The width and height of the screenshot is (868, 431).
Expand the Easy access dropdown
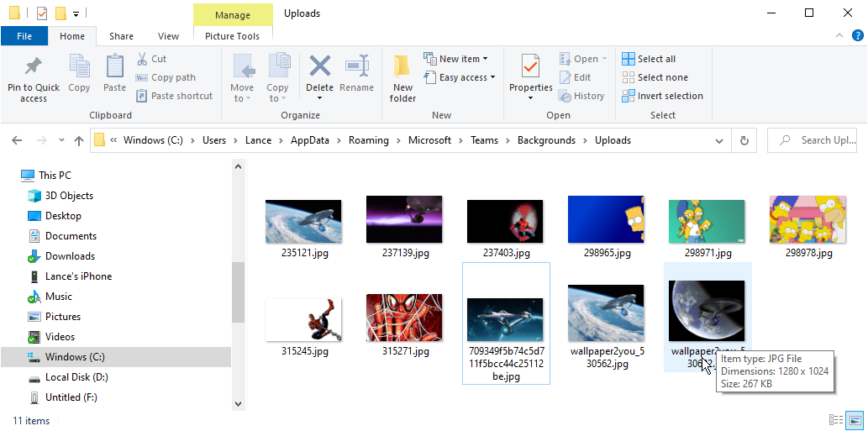pos(492,77)
